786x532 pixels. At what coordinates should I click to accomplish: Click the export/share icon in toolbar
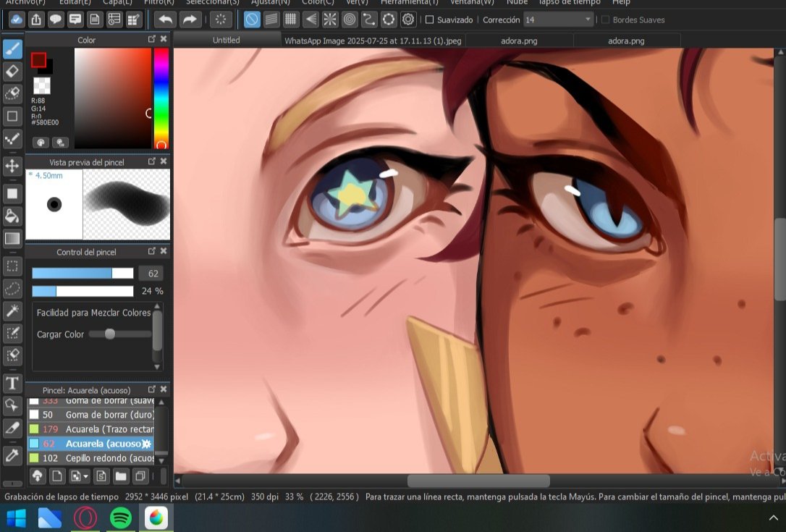click(x=36, y=20)
